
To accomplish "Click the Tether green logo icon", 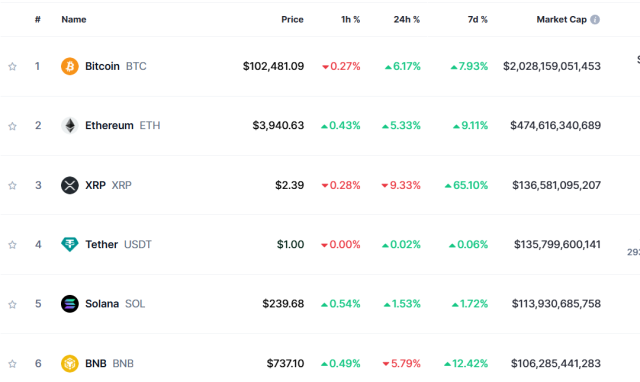I will click(x=70, y=244).
